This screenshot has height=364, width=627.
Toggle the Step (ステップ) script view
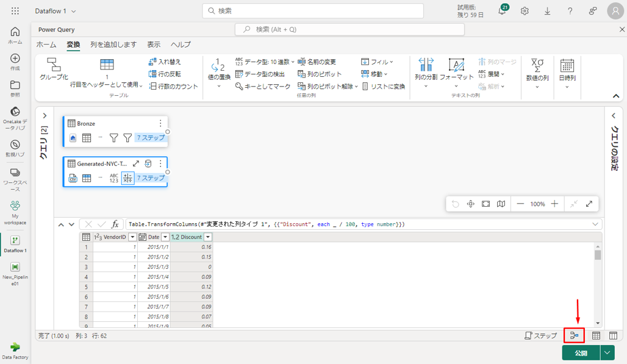point(541,335)
